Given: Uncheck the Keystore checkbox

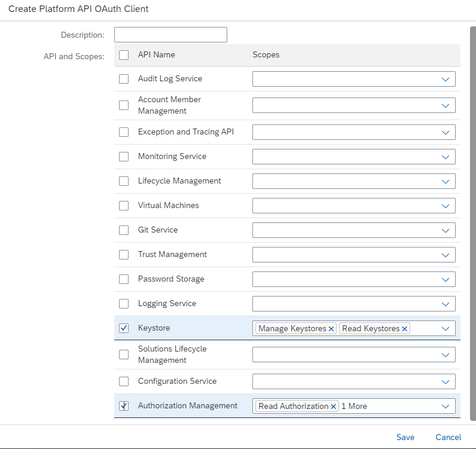Looking at the screenshot, I should [x=124, y=328].
